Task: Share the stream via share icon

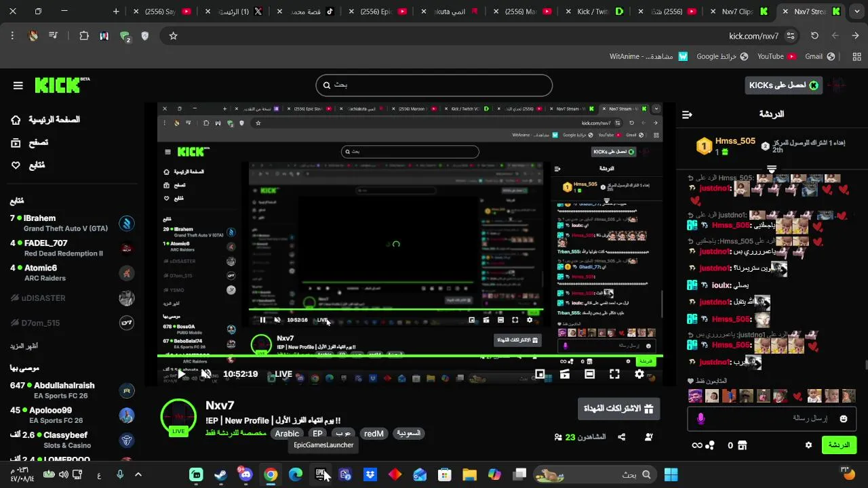Action: (x=622, y=437)
